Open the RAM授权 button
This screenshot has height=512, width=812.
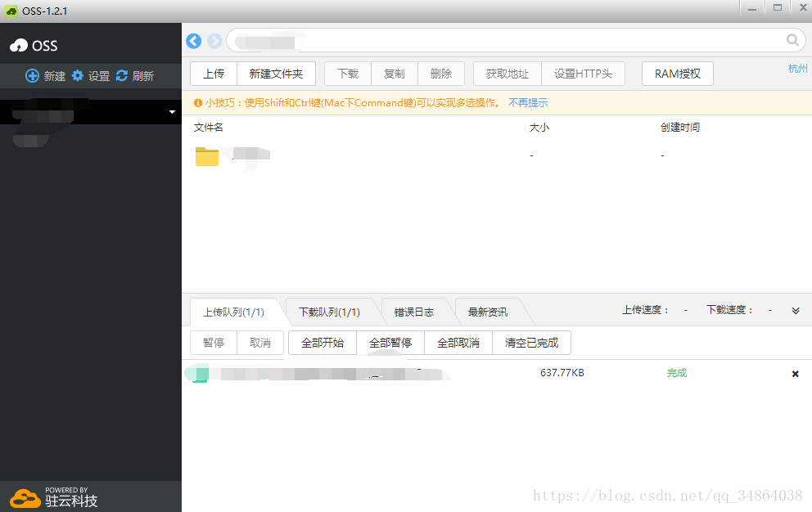pos(678,74)
